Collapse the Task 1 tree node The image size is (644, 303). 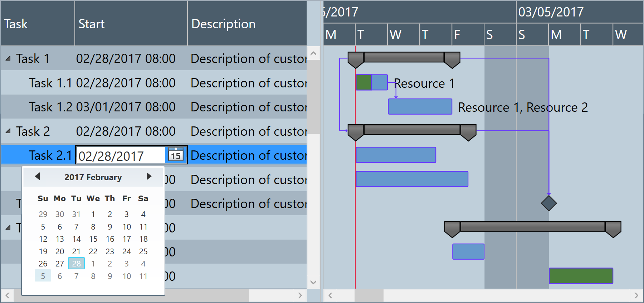pos(8,58)
